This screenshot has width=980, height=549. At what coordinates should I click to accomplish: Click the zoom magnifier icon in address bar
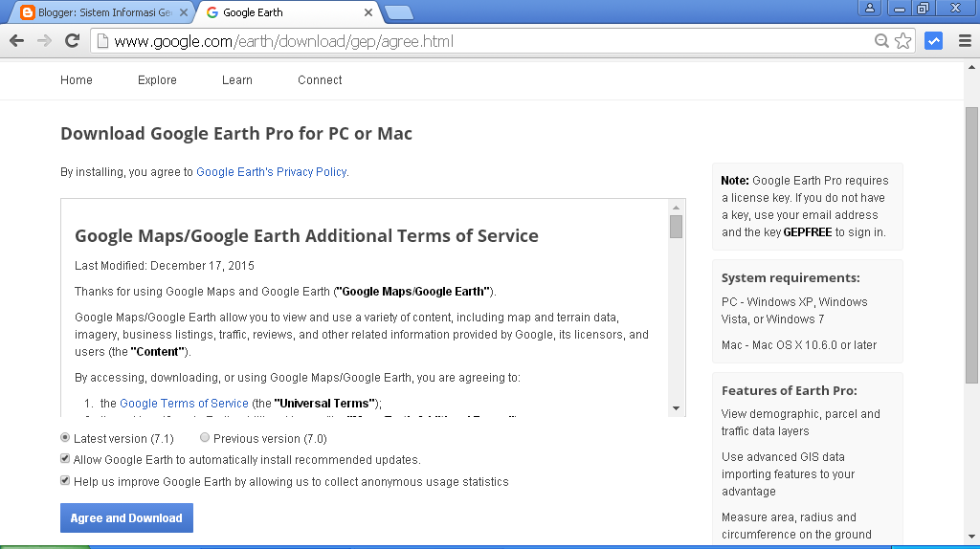pyautogui.click(x=882, y=41)
